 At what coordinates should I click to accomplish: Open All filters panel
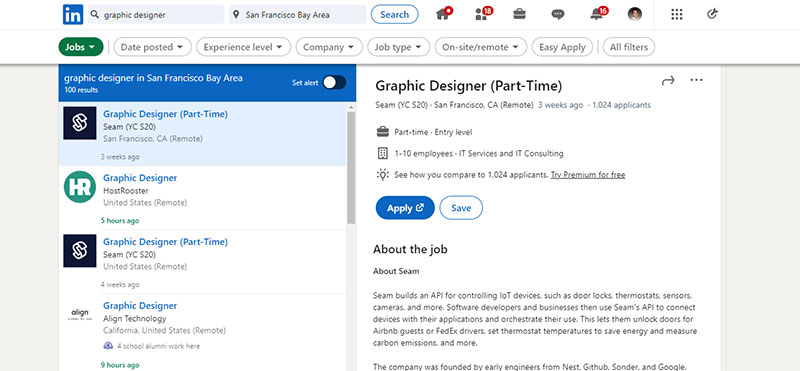coord(629,47)
